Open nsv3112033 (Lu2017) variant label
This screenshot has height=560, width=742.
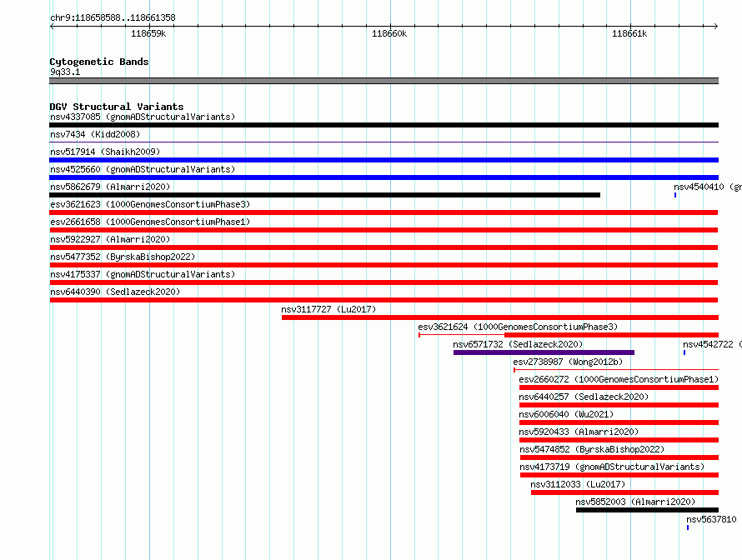(578, 484)
